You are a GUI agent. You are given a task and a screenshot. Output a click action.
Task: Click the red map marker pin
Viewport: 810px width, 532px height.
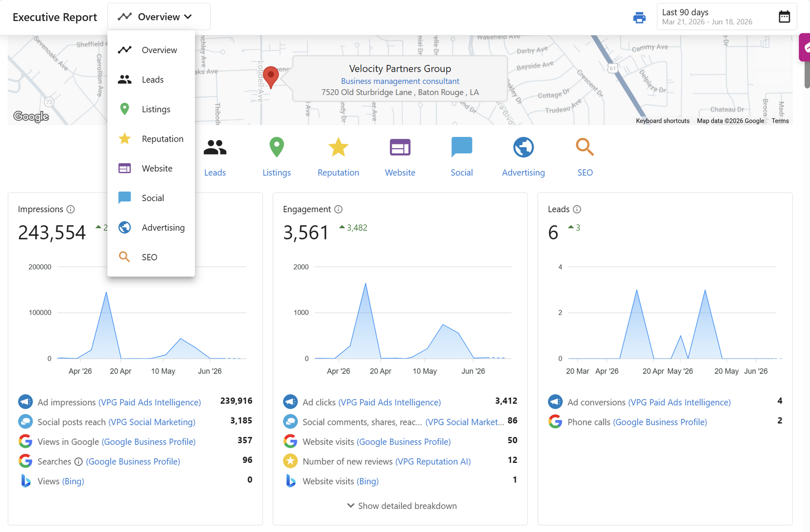(270, 77)
